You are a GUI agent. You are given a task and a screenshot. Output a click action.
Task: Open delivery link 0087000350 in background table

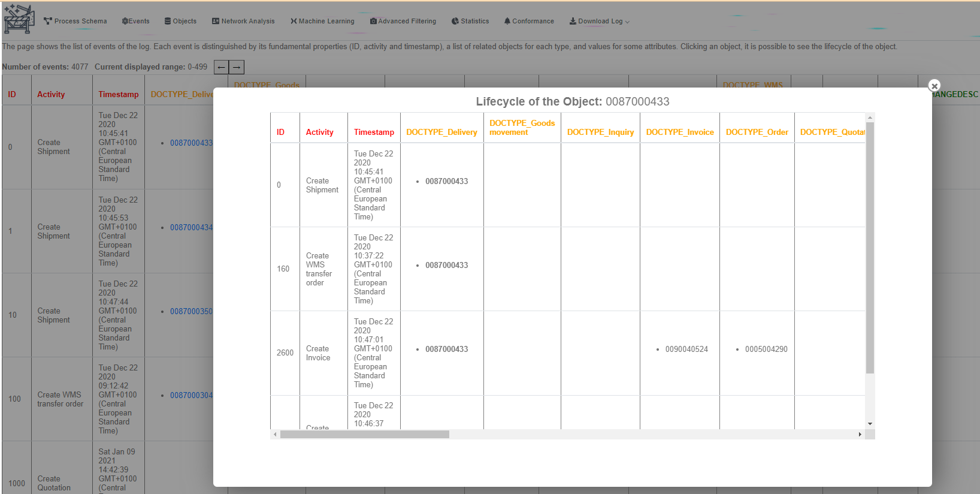point(191,311)
